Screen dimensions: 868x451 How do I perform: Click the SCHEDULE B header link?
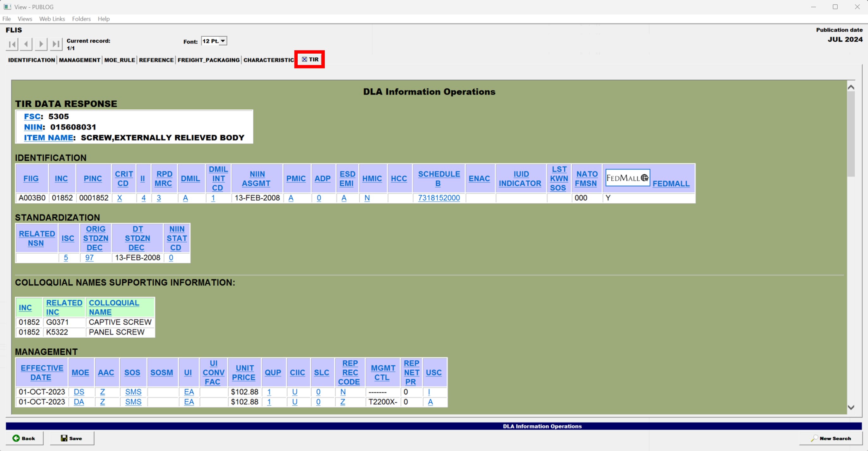point(439,179)
